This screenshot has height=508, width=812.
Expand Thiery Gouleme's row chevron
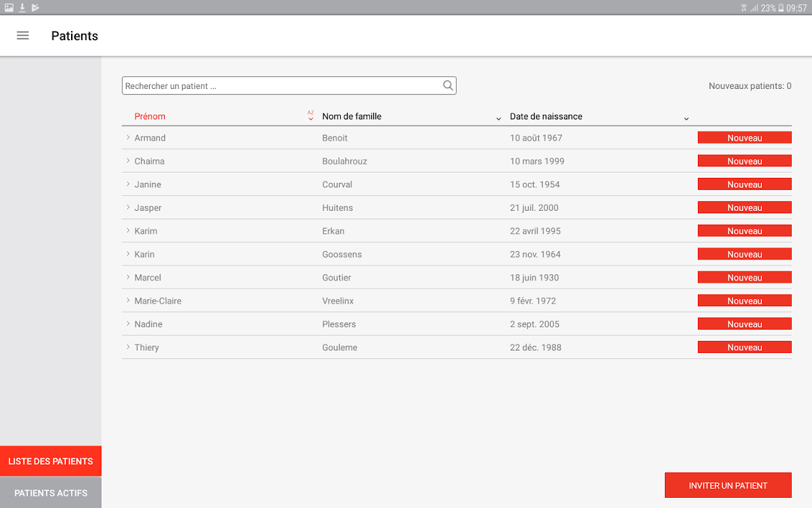[x=128, y=347]
